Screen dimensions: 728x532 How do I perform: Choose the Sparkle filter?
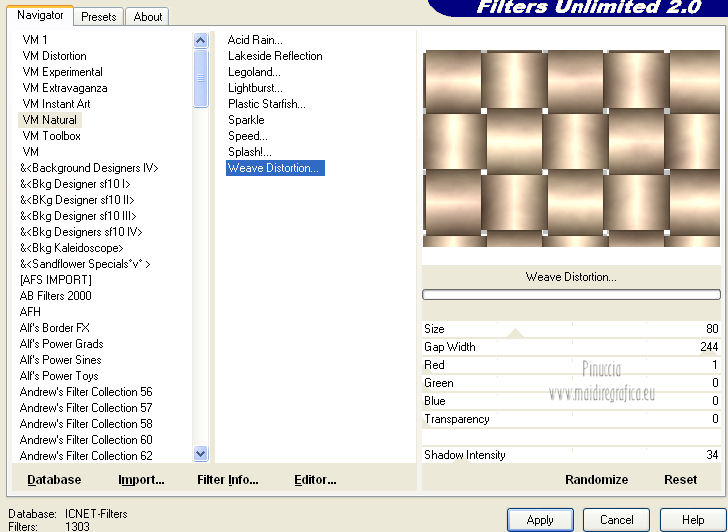[246, 120]
